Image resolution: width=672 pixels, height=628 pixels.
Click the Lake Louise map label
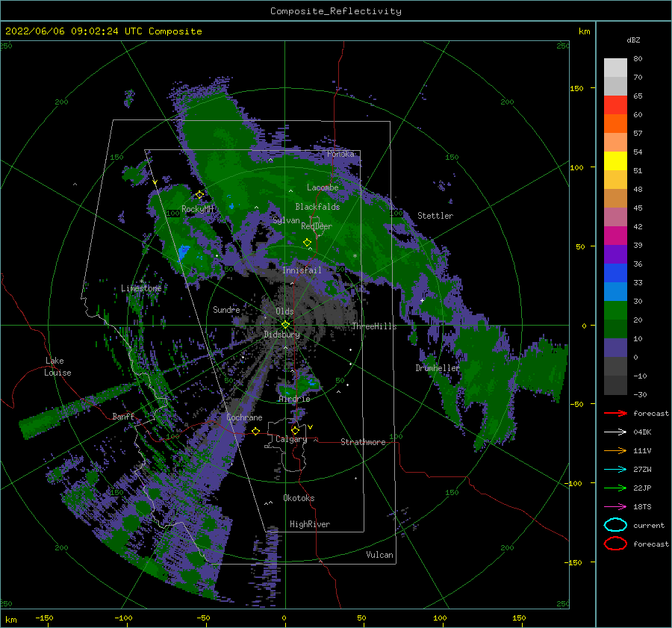(x=57, y=367)
